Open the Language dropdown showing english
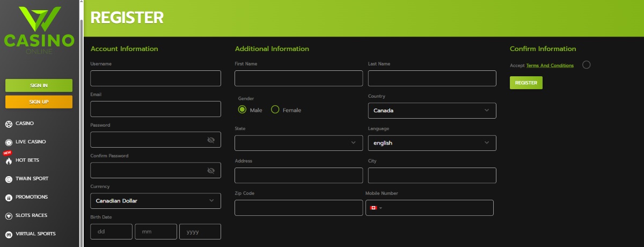Image resolution: width=644 pixels, height=247 pixels. 432,143
